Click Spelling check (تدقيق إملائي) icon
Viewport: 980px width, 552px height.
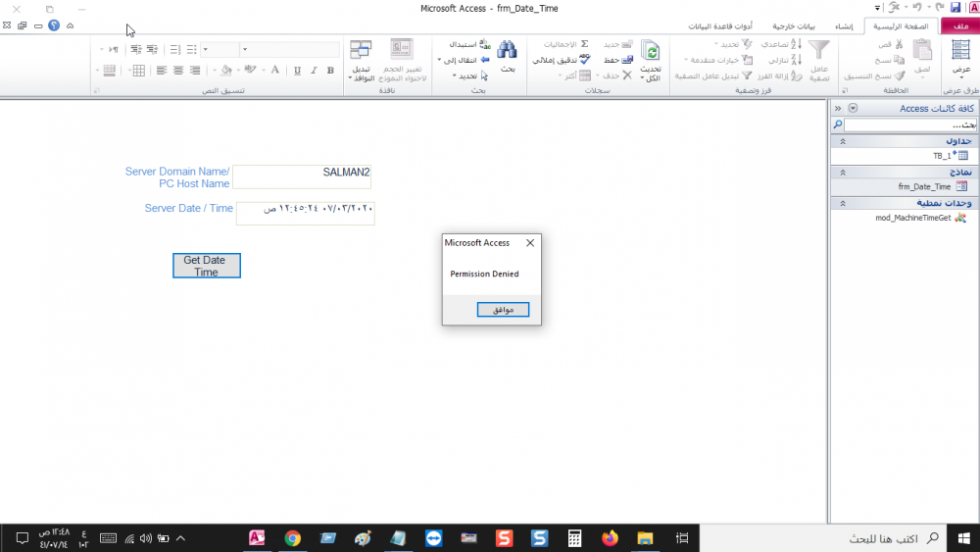[584, 60]
